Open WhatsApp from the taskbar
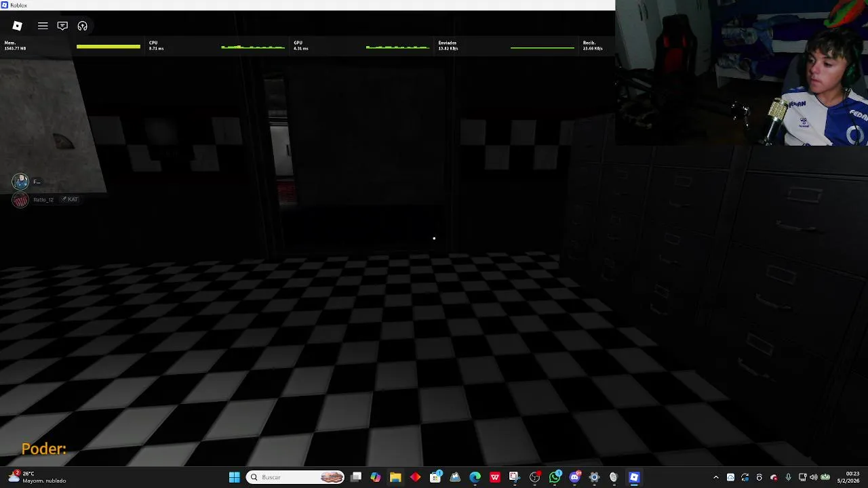Viewport: 868px width, 488px height. (555, 477)
